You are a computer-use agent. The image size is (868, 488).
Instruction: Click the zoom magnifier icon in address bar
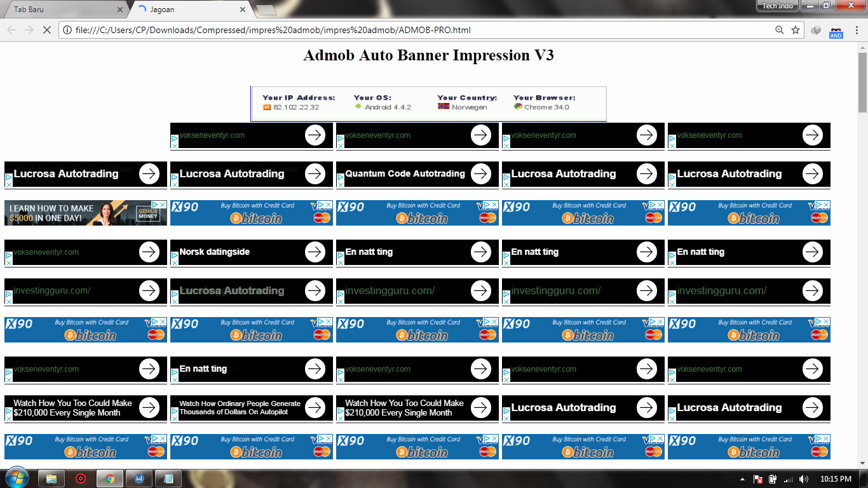pyautogui.click(x=779, y=29)
